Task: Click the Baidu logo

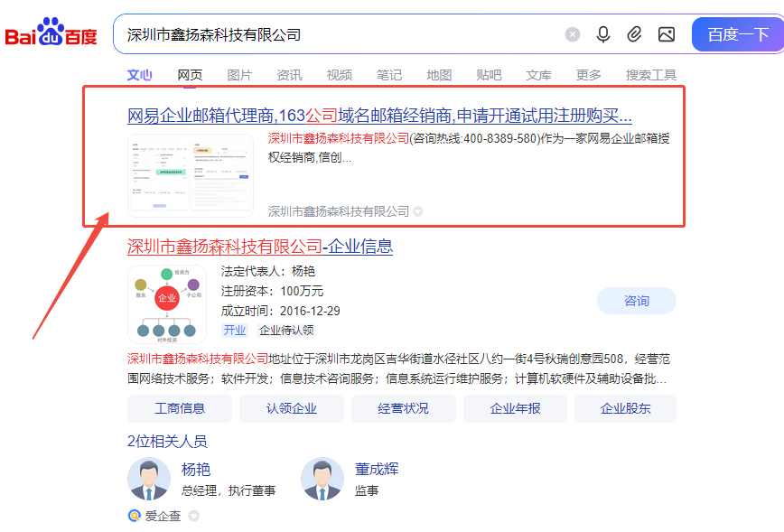Action: 51,32
